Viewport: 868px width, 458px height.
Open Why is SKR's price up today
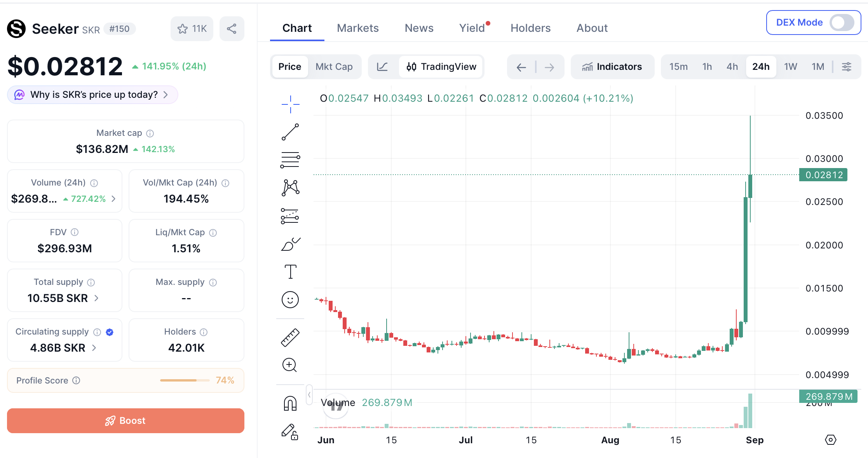tap(92, 95)
